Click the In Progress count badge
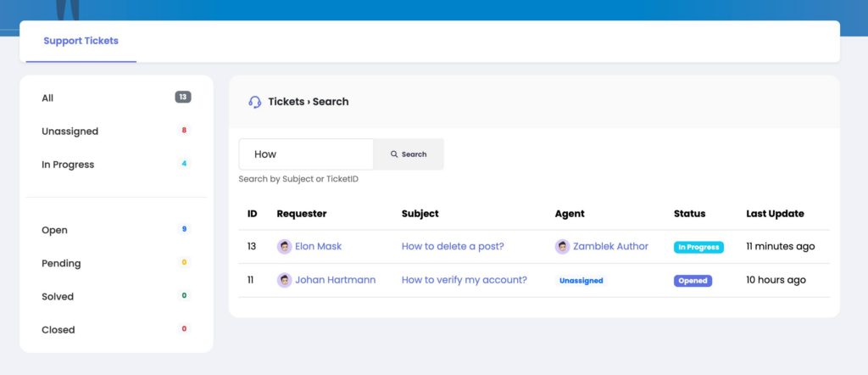 [184, 164]
